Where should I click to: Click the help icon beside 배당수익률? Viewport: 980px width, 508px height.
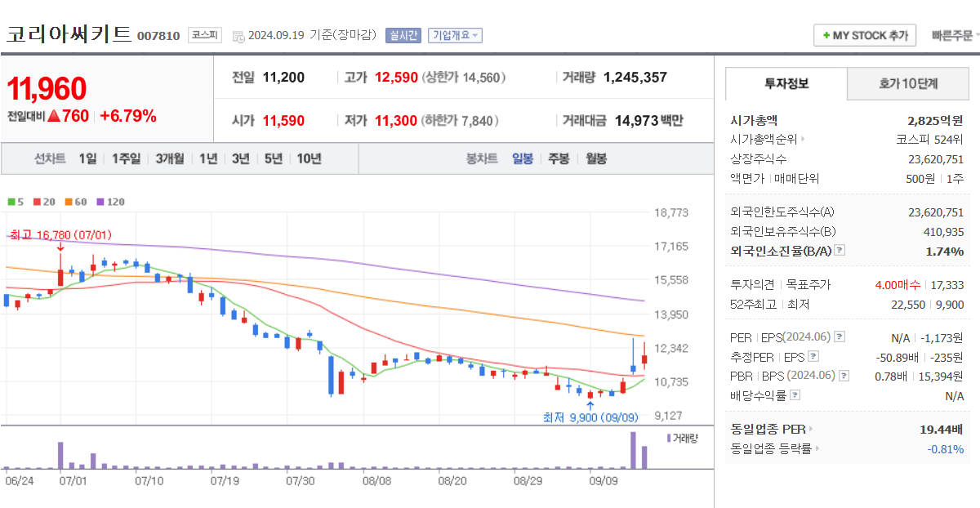[x=795, y=395]
